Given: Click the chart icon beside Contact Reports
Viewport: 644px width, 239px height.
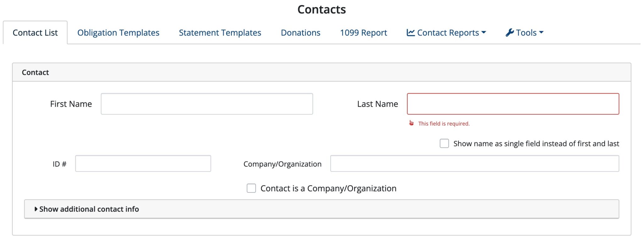Looking at the screenshot, I should (411, 32).
